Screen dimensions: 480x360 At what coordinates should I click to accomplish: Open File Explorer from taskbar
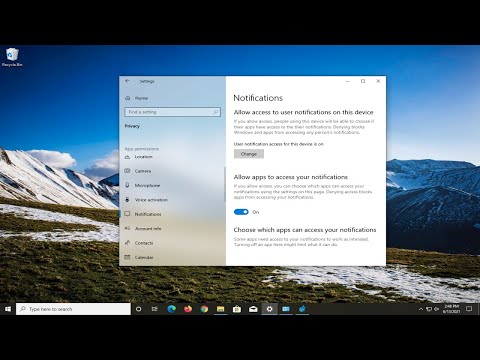[x=220, y=309]
